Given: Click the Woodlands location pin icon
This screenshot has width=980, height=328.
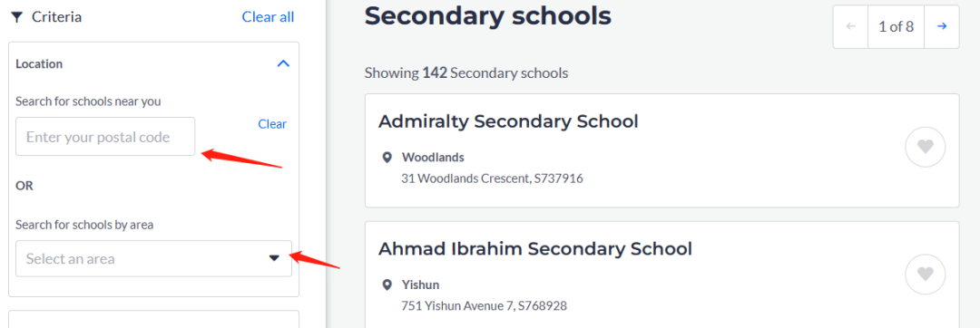Looking at the screenshot, I should 387,157.
